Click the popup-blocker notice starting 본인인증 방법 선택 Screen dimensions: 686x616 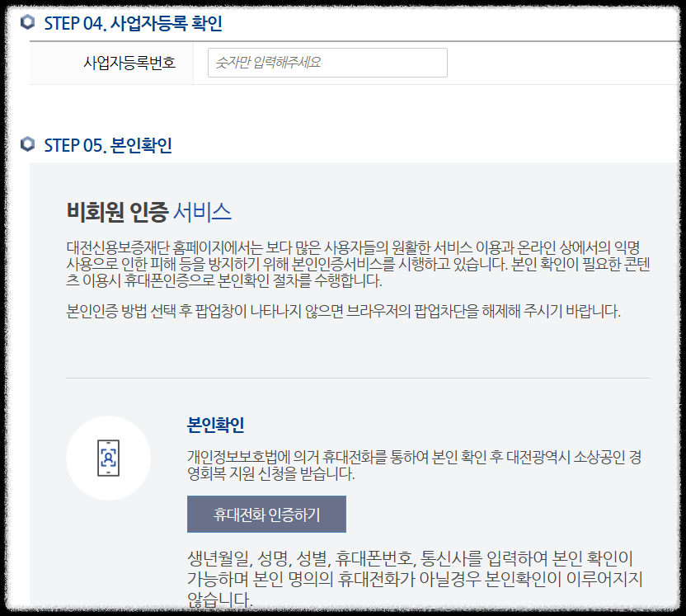tap(343, 312)
